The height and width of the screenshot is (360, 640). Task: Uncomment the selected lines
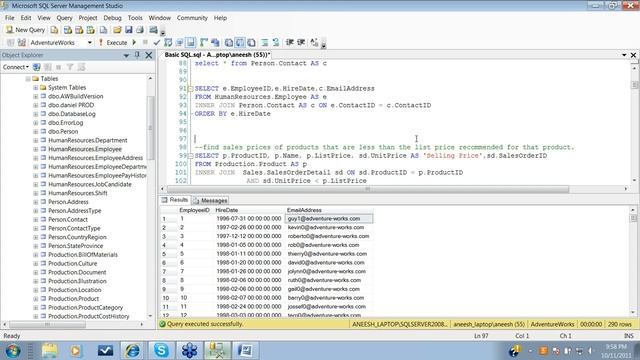pos(276,42)
